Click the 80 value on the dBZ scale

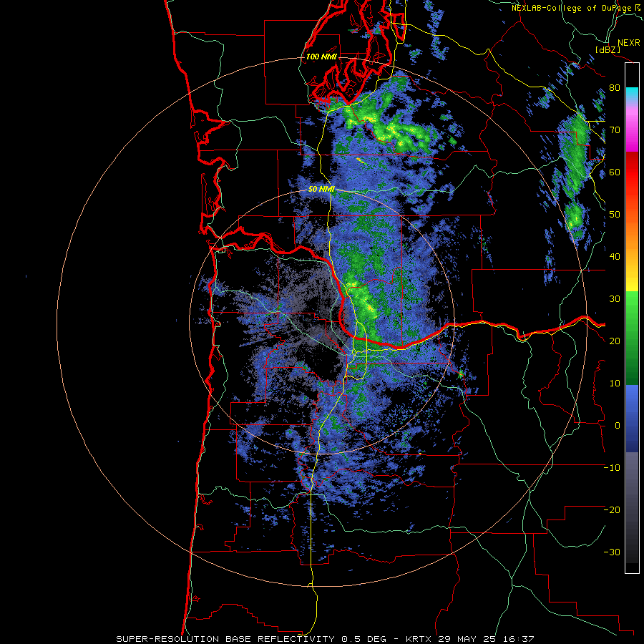point(615,88)
